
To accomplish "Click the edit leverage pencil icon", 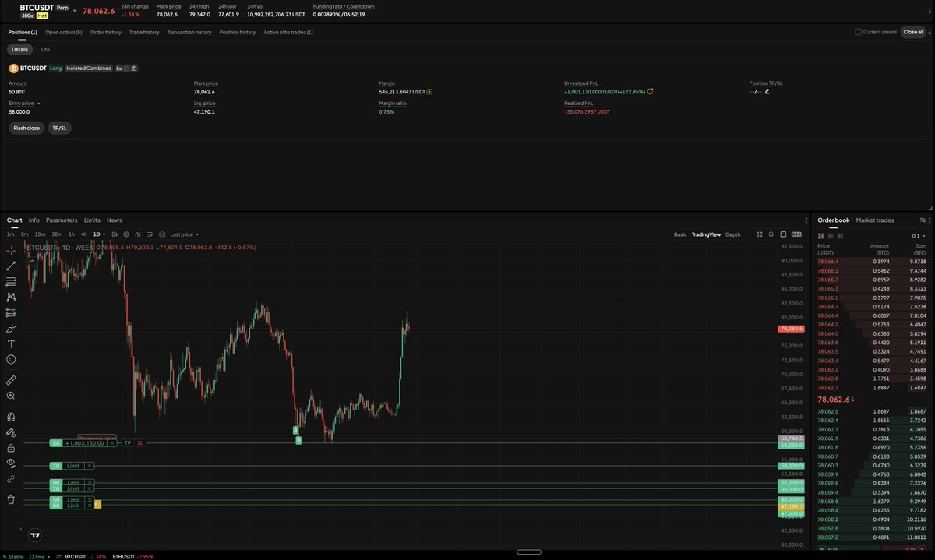I will click(133, 69).
